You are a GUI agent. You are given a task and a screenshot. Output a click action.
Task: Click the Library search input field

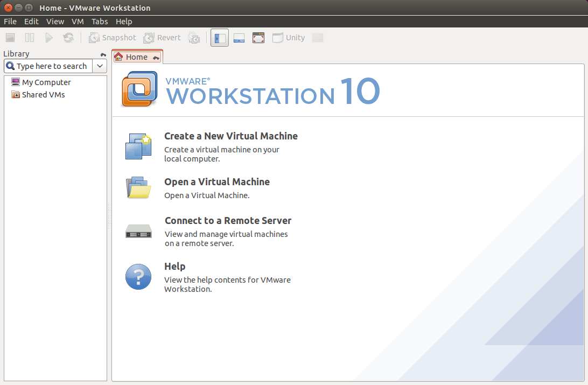(x=51, y=66)
